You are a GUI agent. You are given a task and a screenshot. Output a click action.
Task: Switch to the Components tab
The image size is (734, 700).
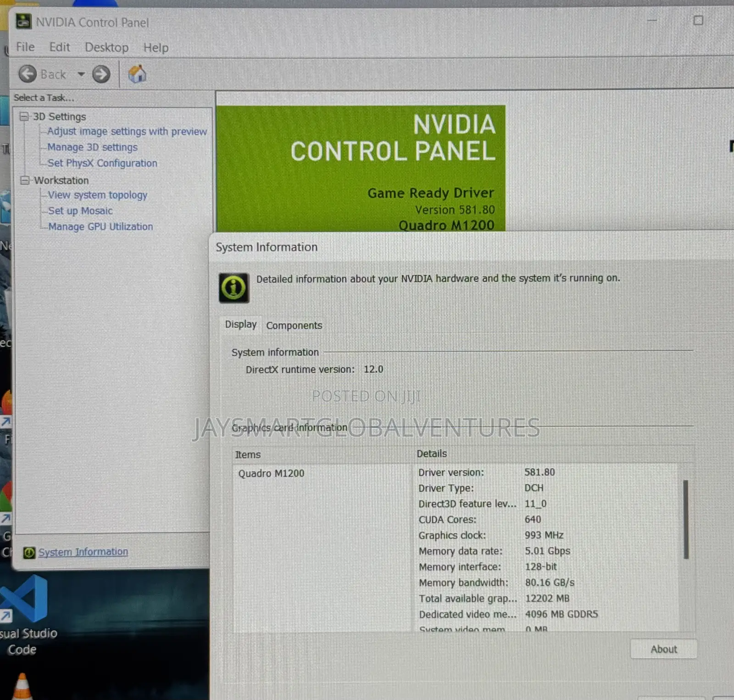pos(294,325)
